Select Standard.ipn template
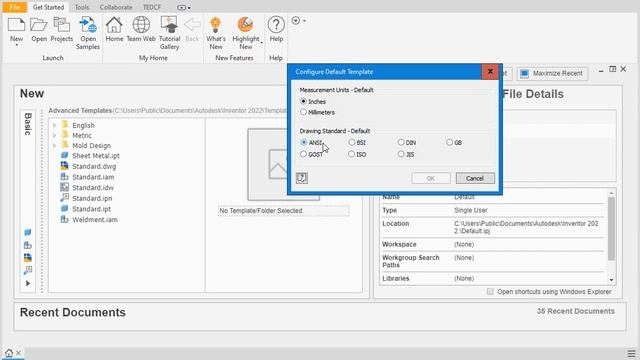This screenshot has height=360, width=640. (92, 198)
